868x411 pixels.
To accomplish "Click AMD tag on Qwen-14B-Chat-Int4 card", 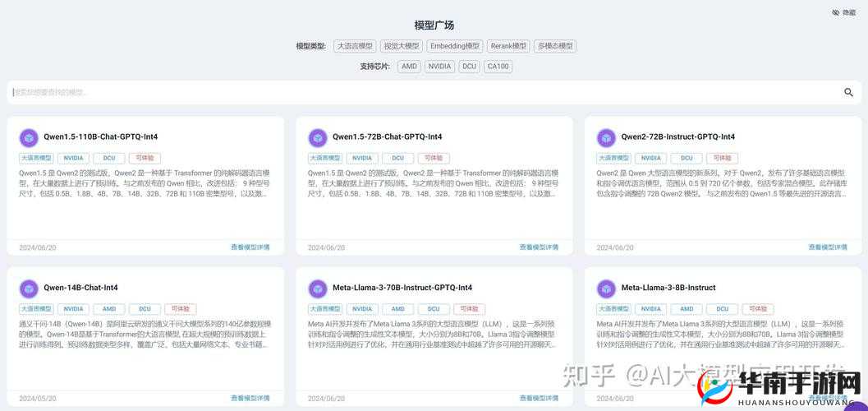I will click(109, 309).
